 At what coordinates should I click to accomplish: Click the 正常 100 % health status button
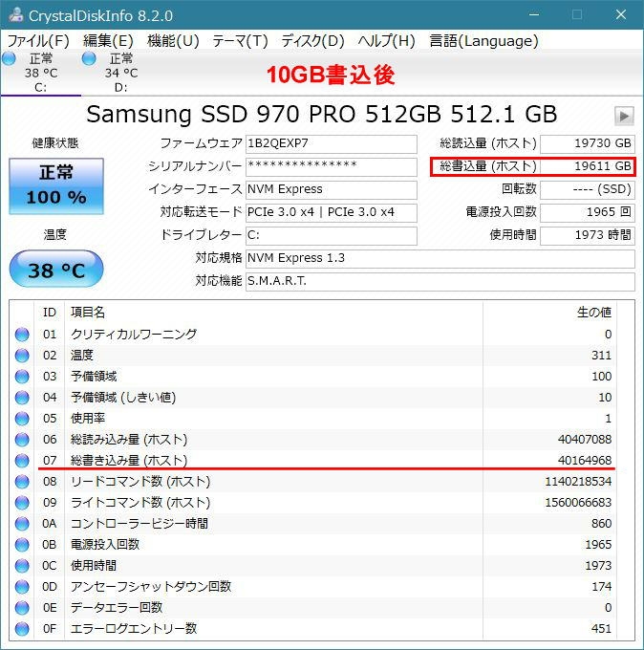(x=56, y=185)
